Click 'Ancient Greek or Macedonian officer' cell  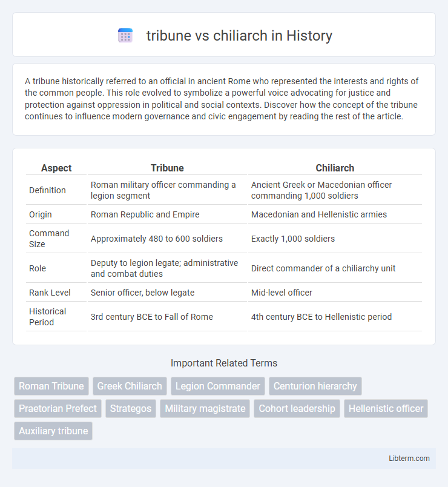pyautogui.click(x=321, y=190)
